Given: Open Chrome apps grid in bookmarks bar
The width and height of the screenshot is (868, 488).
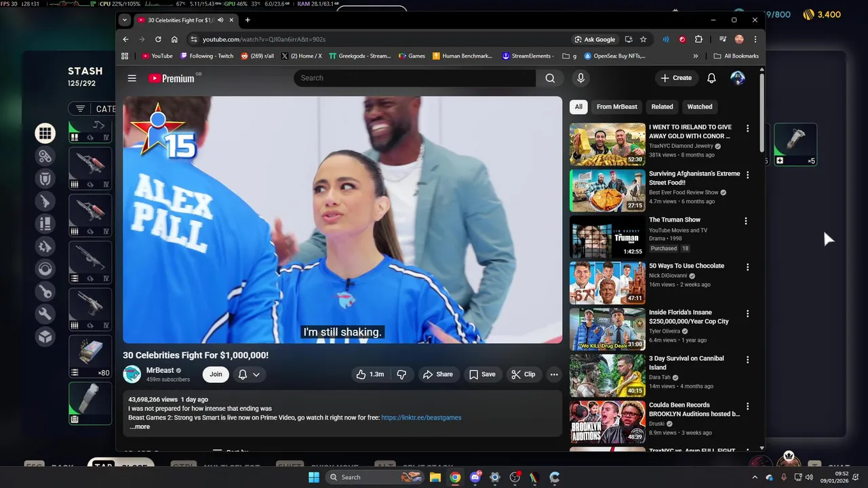Looking at the screenshot, I should click(x=125, y=56).
